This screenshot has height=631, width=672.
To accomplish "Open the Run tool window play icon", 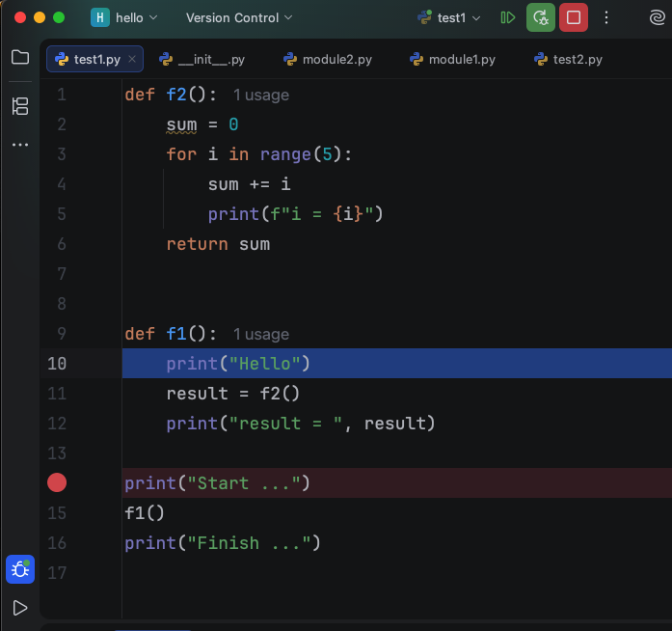I will 20,608.
